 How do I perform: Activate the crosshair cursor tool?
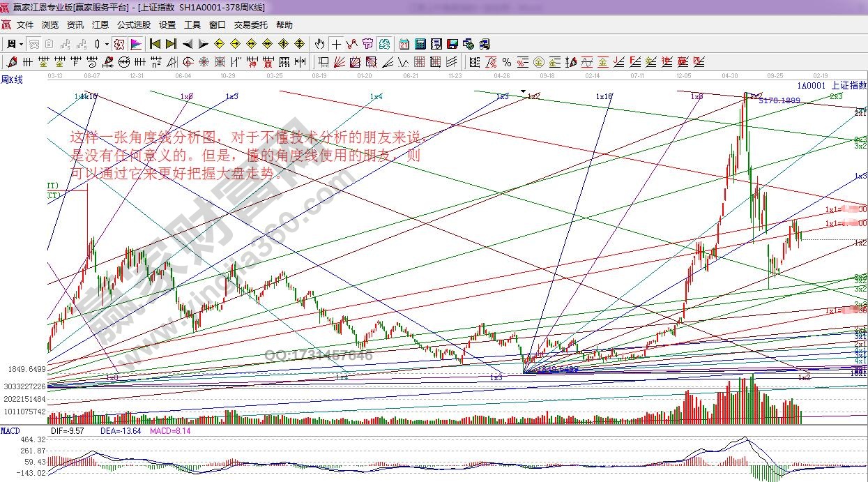click(x=336, y=44)
